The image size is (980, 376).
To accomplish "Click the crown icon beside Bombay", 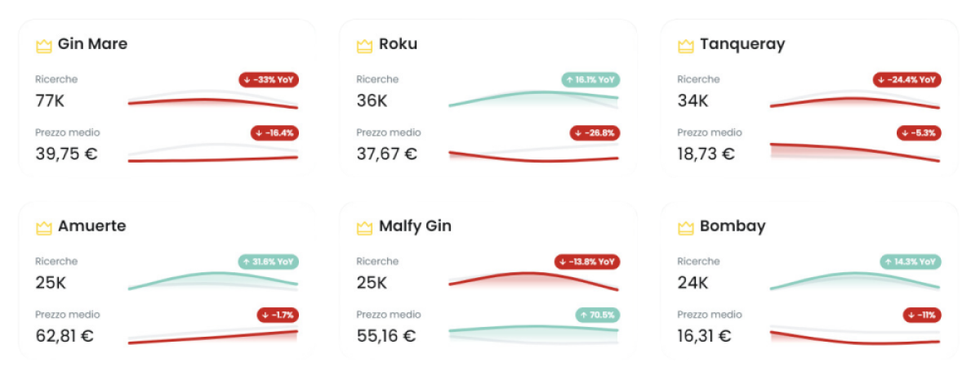I will pos(686,227).
